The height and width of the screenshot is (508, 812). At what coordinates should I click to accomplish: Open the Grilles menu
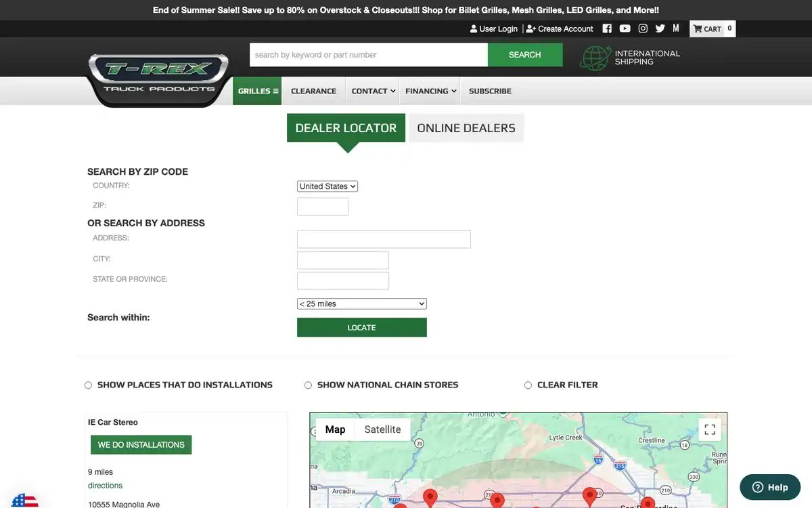point(257,91)
